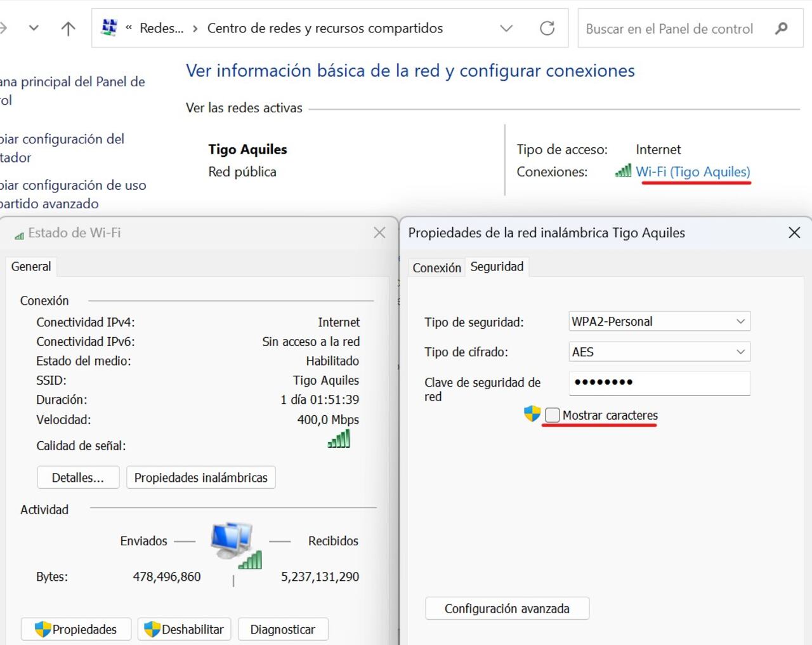Viewport: 812px width, 645px height.
Task: Click the Calidad de señal signal bars icon
Action: click(339, 439)
